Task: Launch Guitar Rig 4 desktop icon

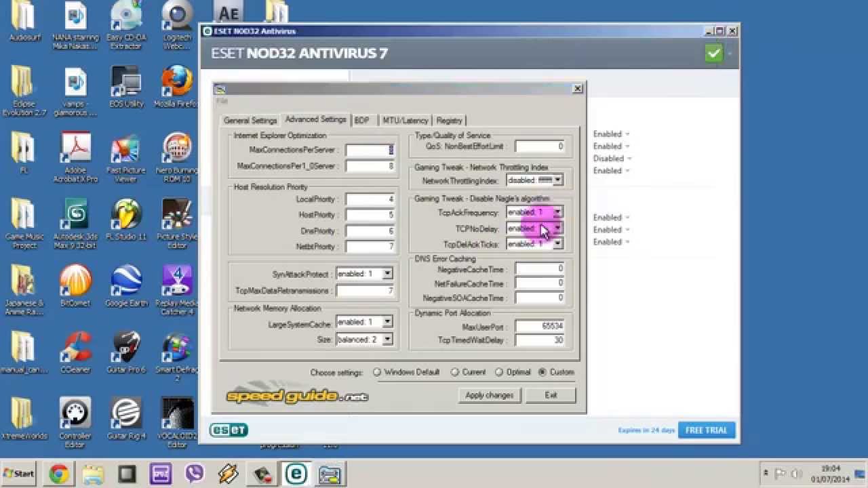Action: (x=126, y=420)
